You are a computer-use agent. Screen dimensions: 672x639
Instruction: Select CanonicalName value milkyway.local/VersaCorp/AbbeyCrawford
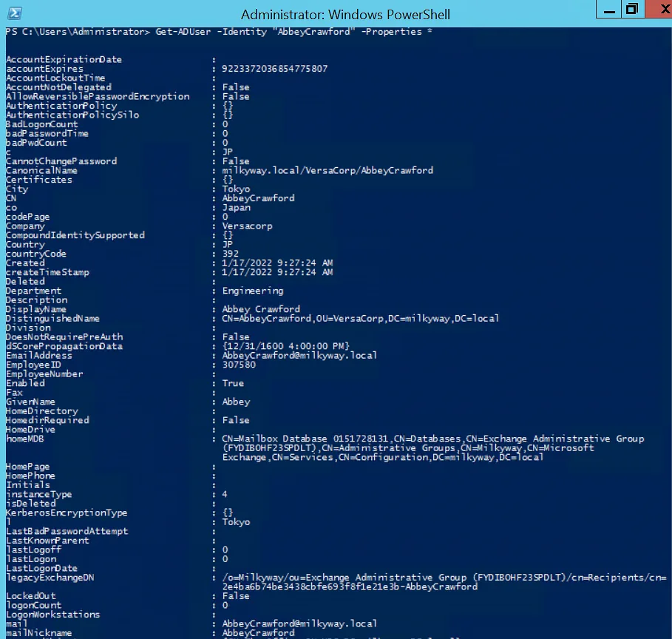click(327, 171)
